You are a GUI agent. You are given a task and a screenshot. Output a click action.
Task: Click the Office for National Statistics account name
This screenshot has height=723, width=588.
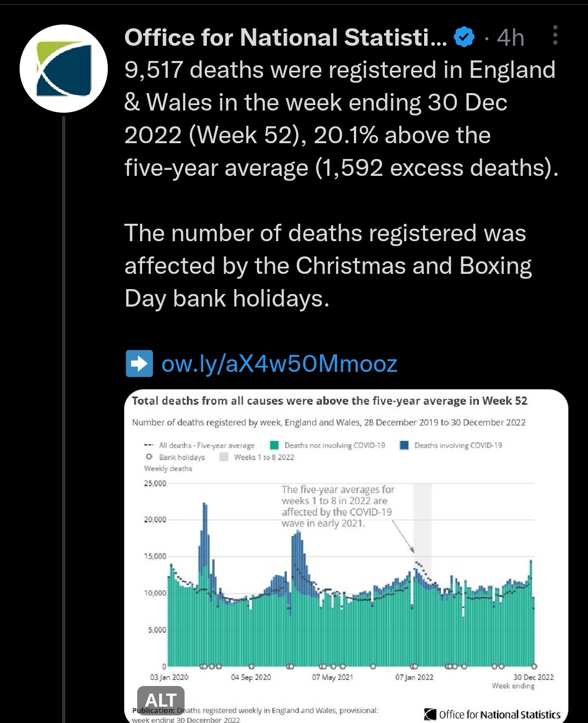click(285, 38)
